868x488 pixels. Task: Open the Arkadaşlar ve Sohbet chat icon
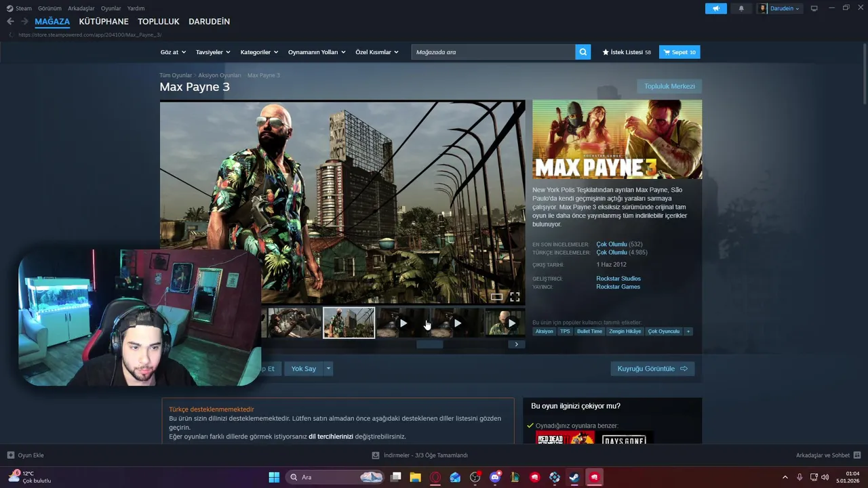point(857,455)
